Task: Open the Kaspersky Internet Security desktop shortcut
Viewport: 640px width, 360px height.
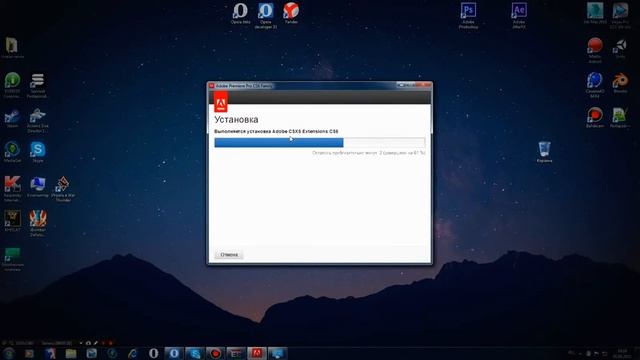Action: coord(12,189)
